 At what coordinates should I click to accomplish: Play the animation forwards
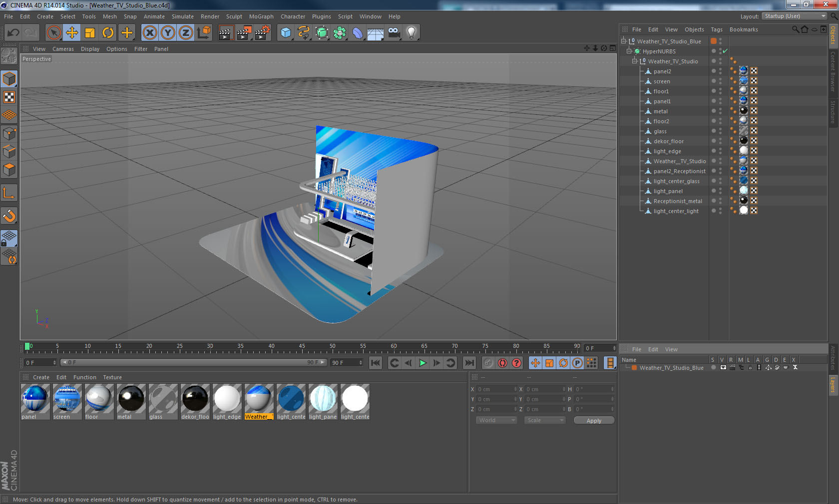[x=422, y=363]
